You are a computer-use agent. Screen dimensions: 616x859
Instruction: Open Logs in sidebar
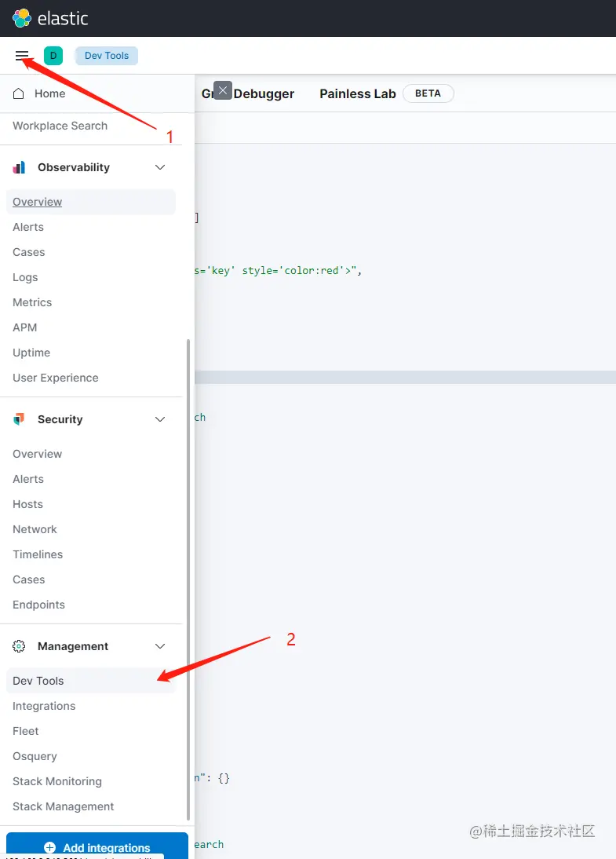tap(25, 277)
